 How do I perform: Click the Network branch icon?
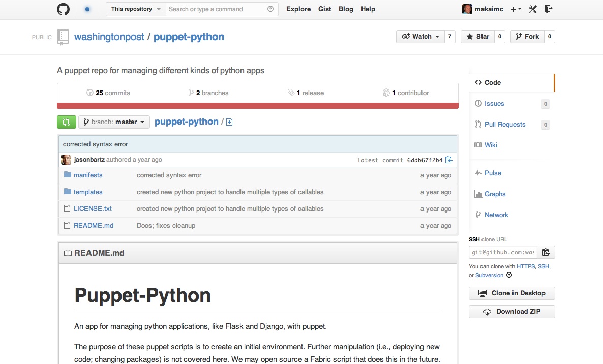[478, 215]
